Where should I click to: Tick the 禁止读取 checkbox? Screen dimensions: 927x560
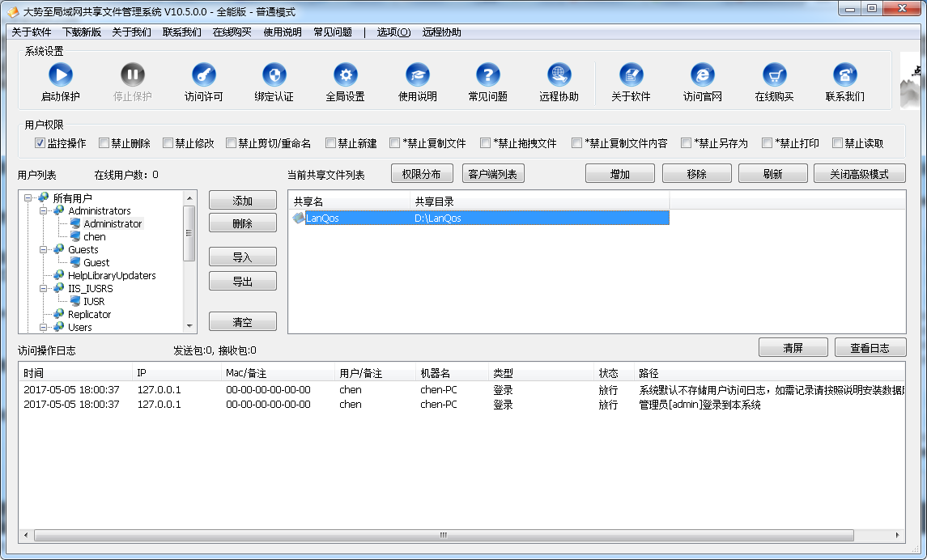[837, 143]
